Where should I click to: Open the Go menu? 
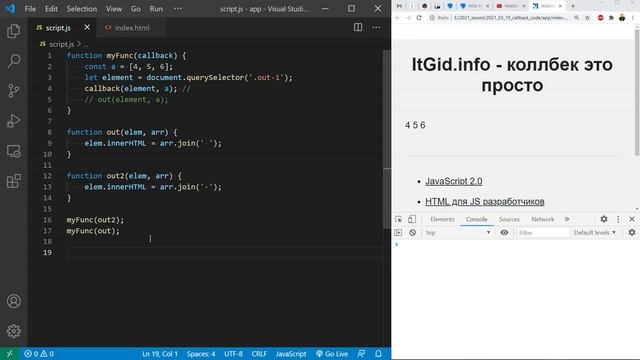pyautogui.click(x=136, y=9)
